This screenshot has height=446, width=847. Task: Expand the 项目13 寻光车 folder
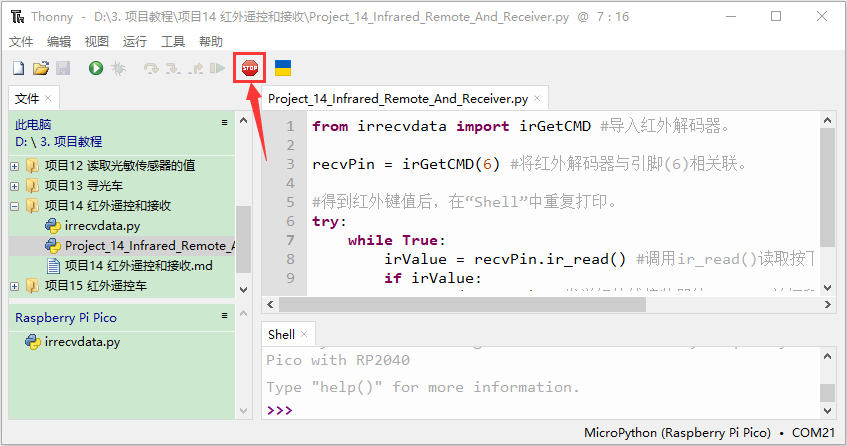pos(15,186)
